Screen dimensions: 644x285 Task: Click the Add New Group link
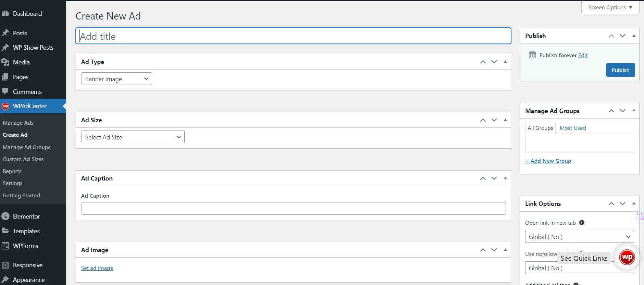(547, 160)
